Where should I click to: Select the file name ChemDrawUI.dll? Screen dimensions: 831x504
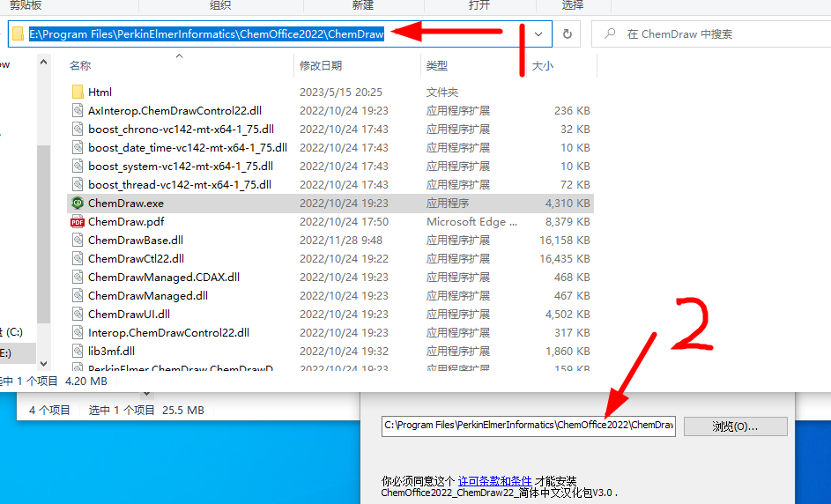[x=130, y=315]
